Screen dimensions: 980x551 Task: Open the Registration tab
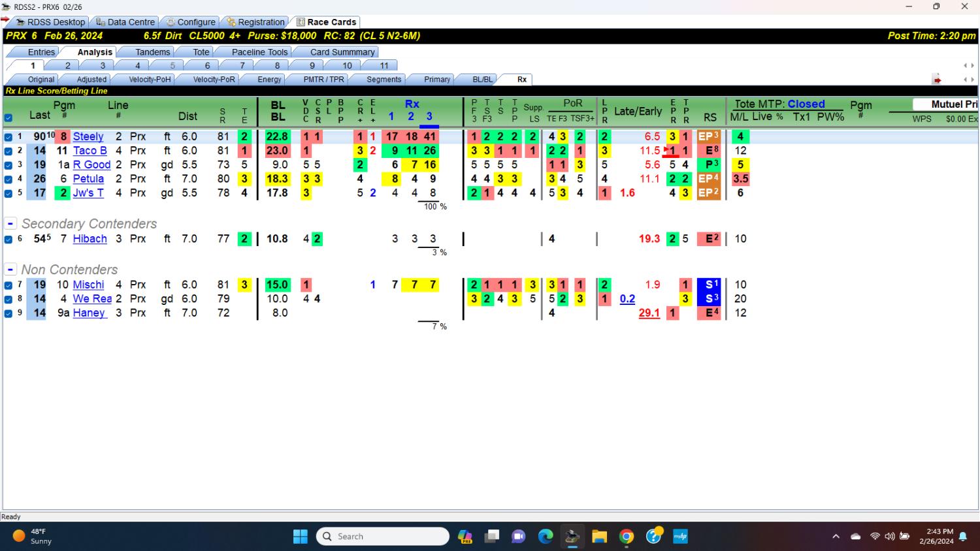click(255, 22)
